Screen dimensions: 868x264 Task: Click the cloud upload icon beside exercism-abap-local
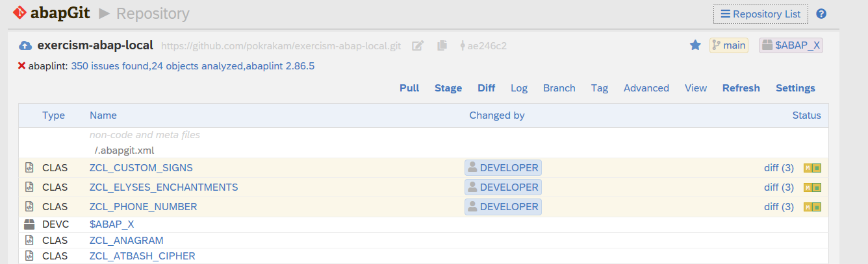coord(26,45)
